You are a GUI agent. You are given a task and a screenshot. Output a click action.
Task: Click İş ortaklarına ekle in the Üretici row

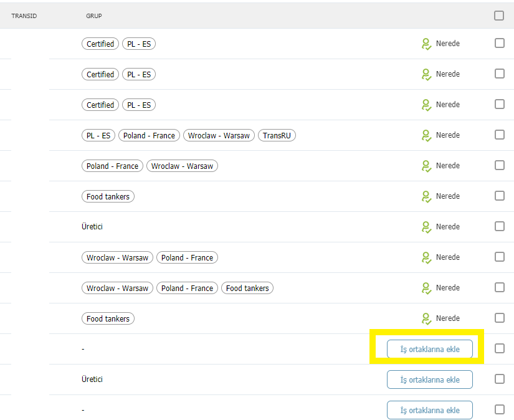tap(430, 379)
